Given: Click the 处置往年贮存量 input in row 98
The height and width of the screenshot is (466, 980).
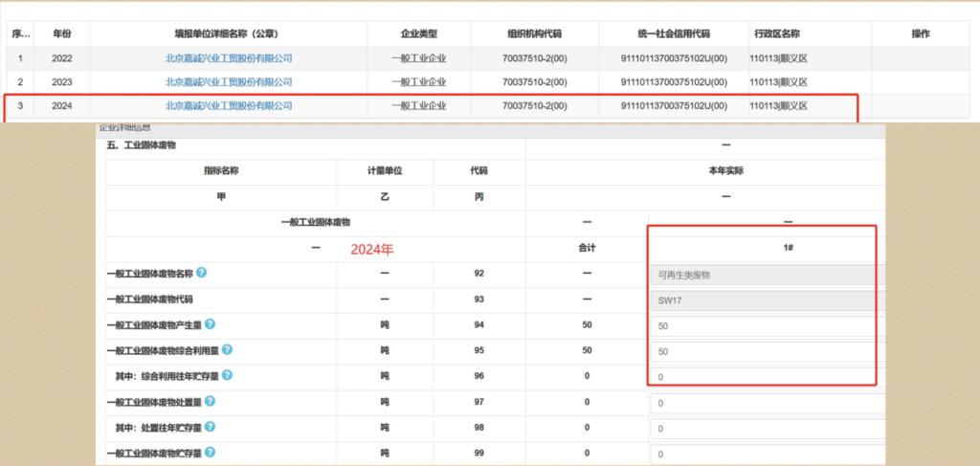Looking at the screenshot, I should click(763, 428).
